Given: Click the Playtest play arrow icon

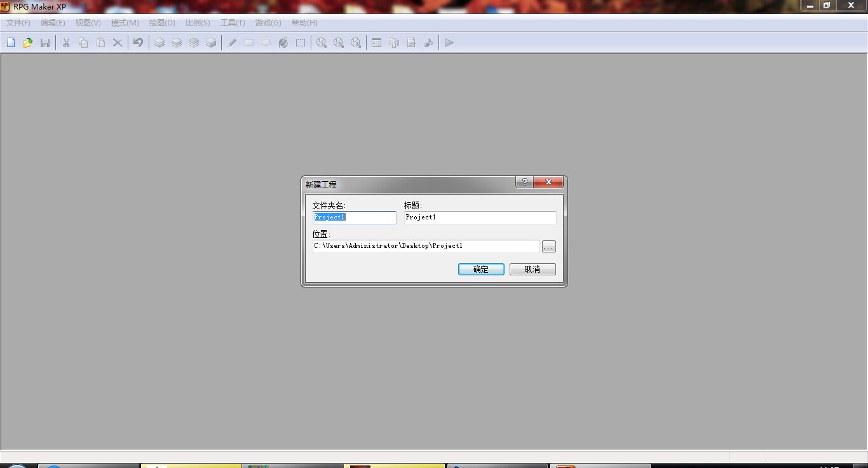Looking at the screenshot, I should point(449,43).
